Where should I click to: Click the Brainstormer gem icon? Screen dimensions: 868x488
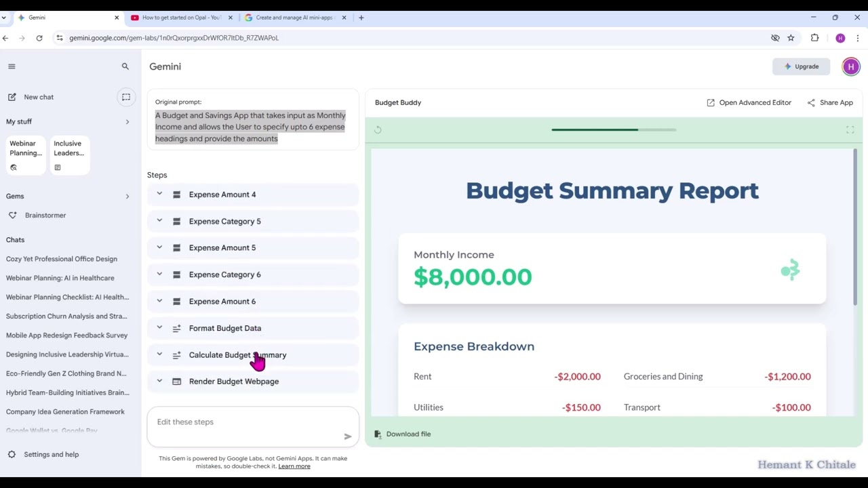click(12, 216)
